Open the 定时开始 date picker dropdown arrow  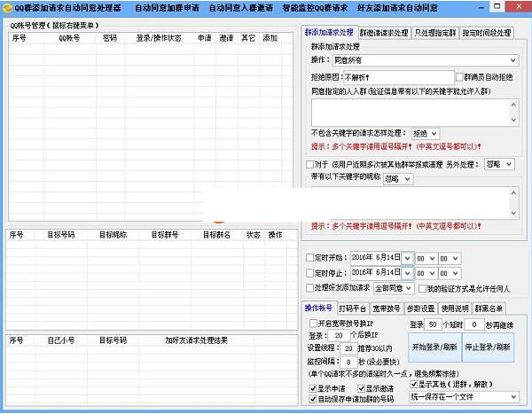pos(408,258)
